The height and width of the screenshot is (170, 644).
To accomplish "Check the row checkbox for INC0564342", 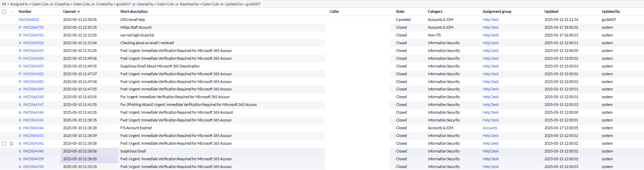I will point(4,144).
